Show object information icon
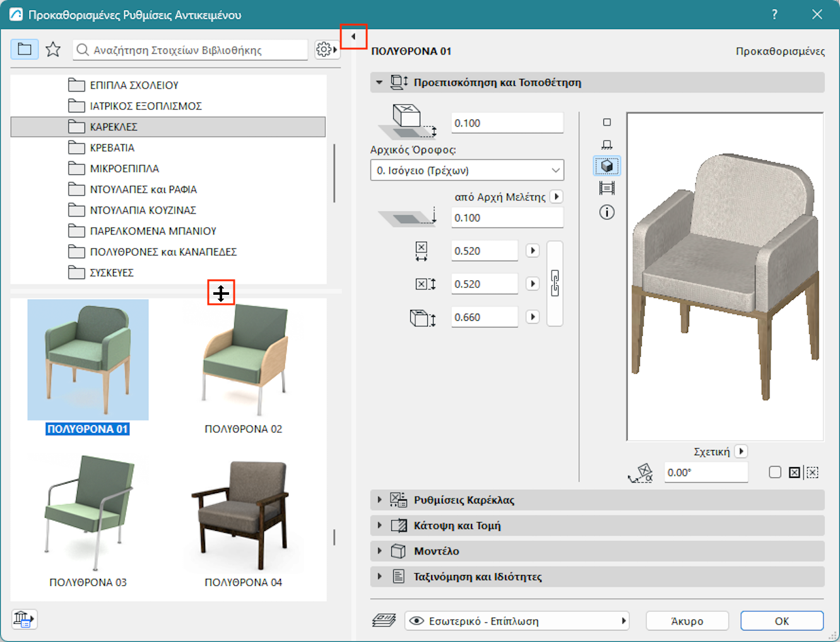Screen dimensions: 840x642 (x=606, y=212)
